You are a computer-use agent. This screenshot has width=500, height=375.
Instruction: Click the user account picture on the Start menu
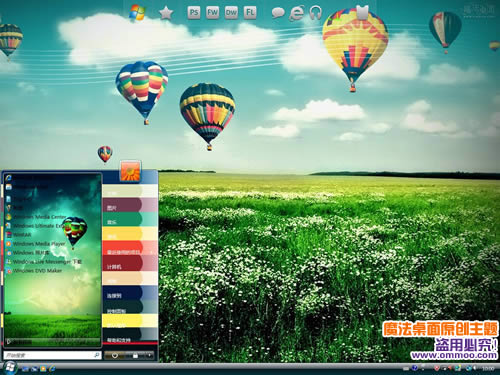click(130, 171)
